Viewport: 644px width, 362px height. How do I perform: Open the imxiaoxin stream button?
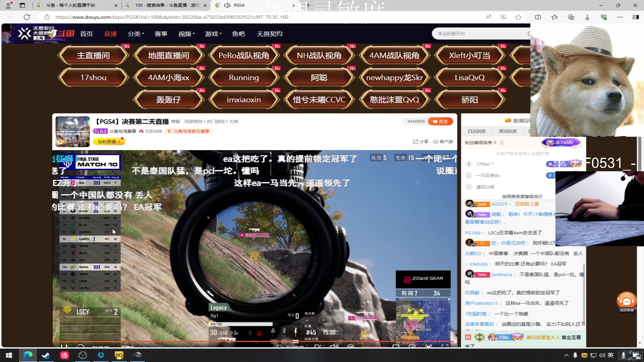pyautogui.click(x=244, y=100)
